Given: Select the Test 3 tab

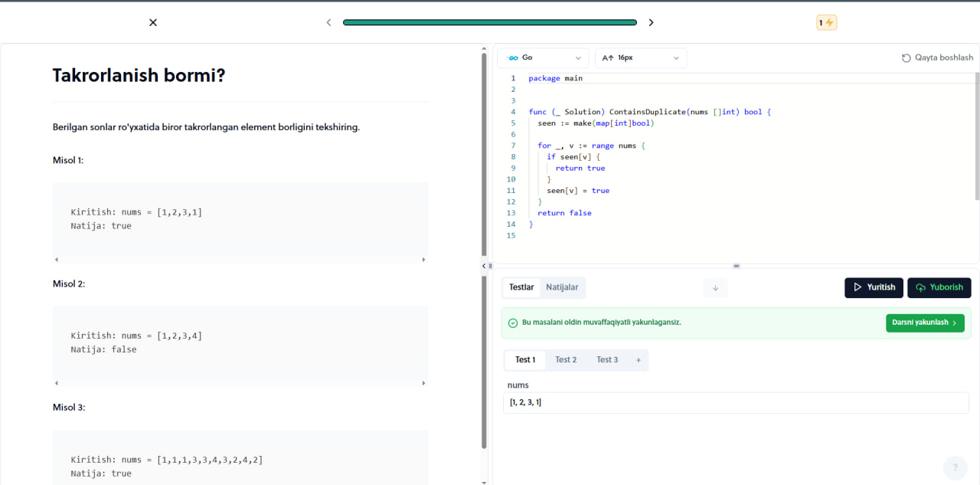Looking at the screenshot, I should point(607,360).
